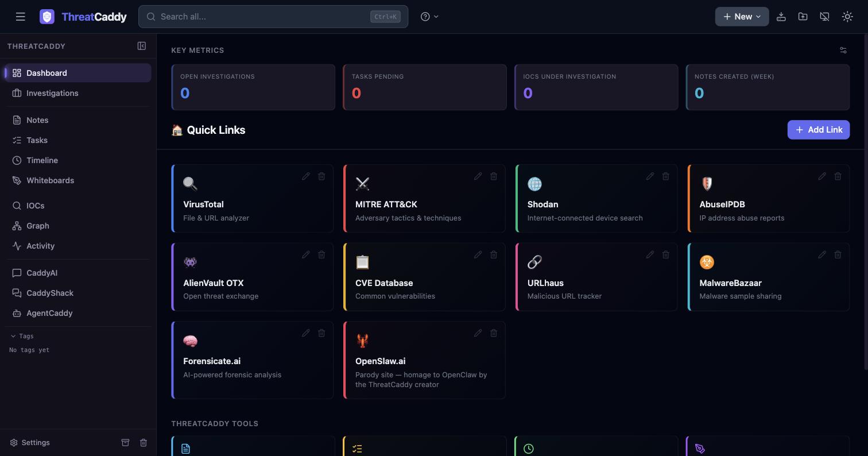
Task: Edit the Forensicate.ai quick link
Action: pyautogui.click(x=306, y=333)
